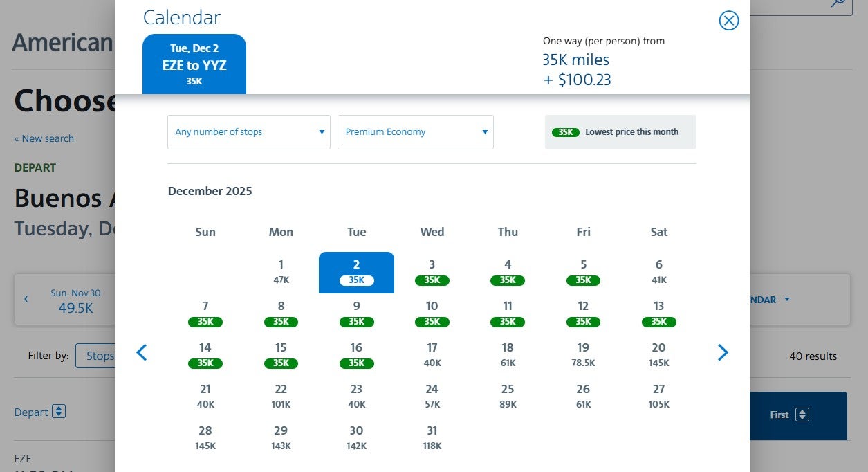This screenshot has height=472, width=868.
Task: Click the Sun Nov 30 49.5K date card
Action: (x=76, y=299)
